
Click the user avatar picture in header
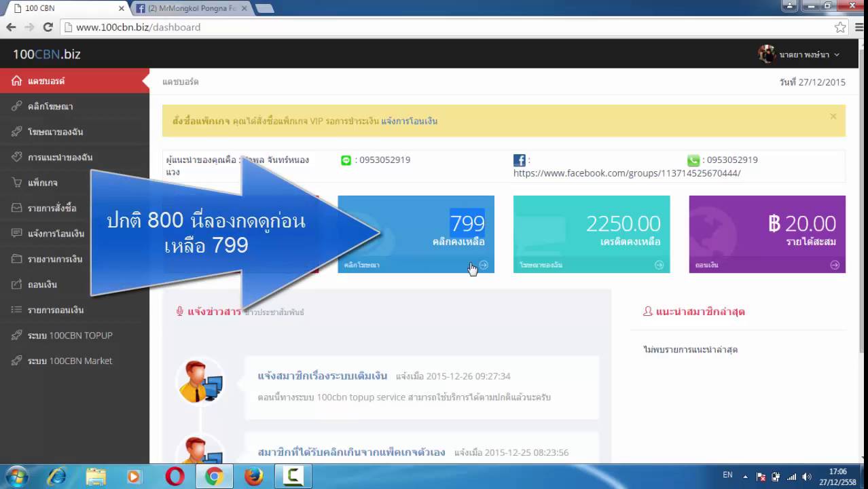767,54
